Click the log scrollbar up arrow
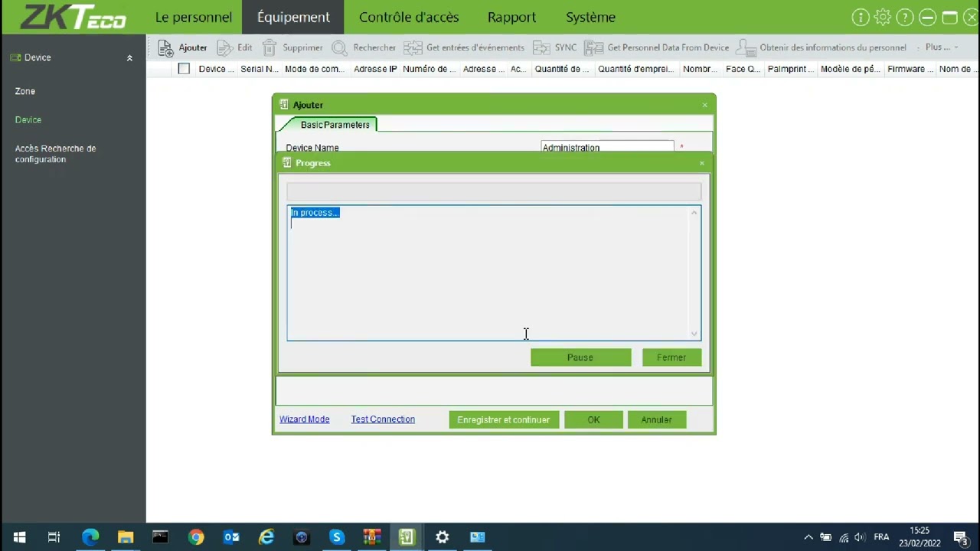The image size is (980, 551). point(694,213)
